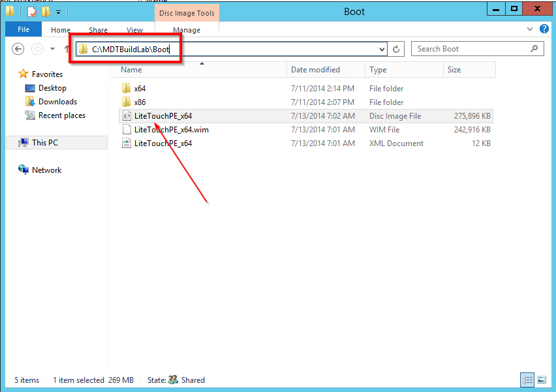Click the Forward navigation arrow
This screenshot has width=556, height=392.
37,49
